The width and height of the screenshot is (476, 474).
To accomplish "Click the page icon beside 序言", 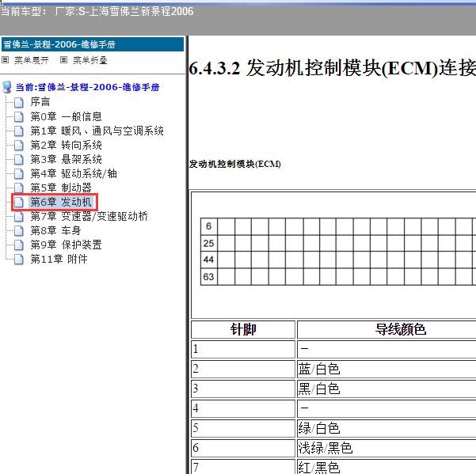I will point(19,102).
